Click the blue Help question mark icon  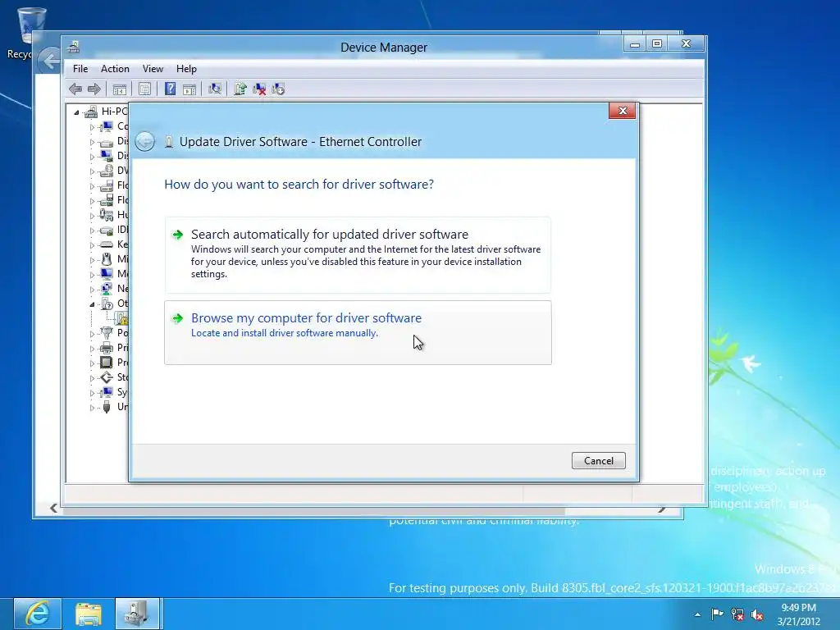[x=170, y=89]
